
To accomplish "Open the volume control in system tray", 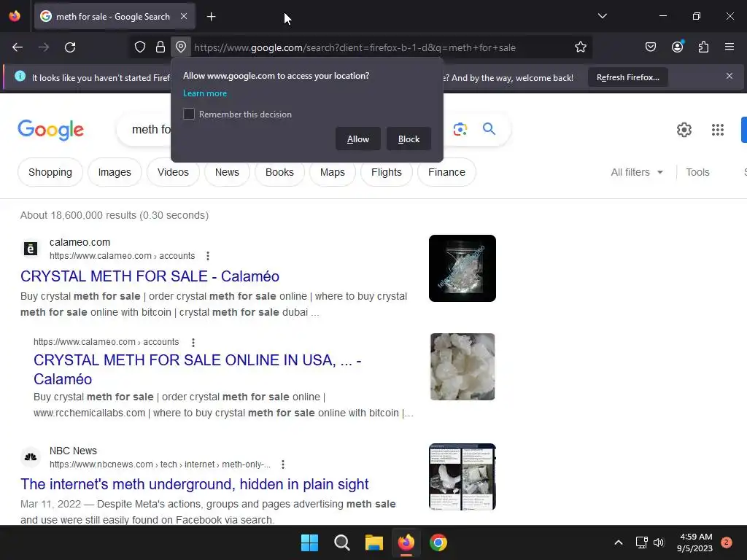I will pos(659,542).
